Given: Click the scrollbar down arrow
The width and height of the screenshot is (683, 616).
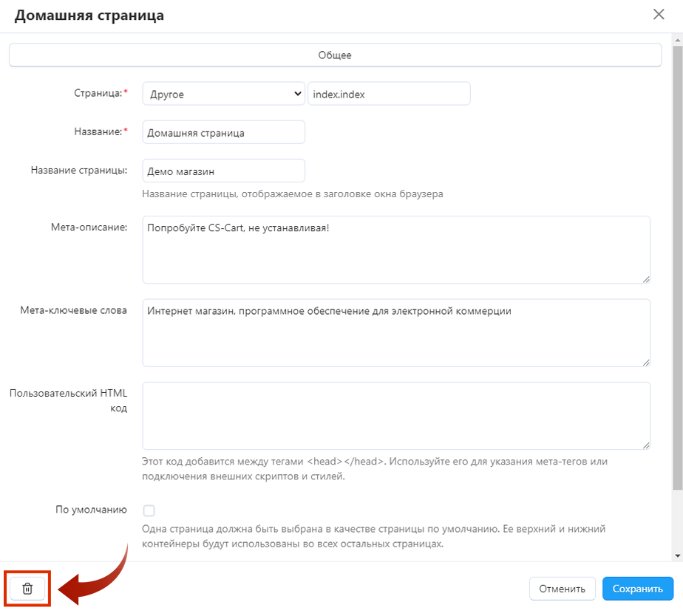Looking at the screenshot, I should pyautogui.click(x=678, y=555).
